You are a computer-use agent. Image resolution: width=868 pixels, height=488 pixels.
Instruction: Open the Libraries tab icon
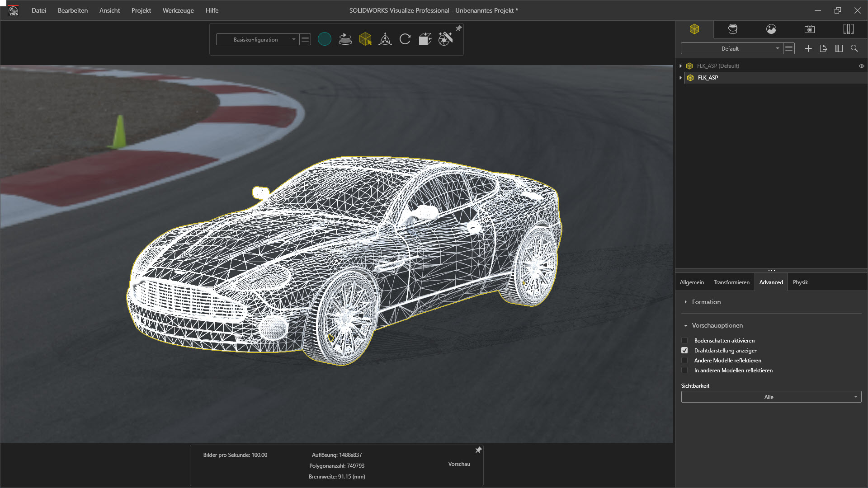(848, 29)
